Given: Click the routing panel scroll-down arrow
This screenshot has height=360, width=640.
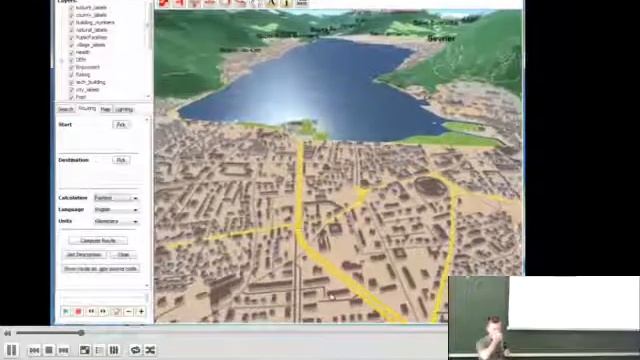Looking at the screenshot, I should 147,286.
